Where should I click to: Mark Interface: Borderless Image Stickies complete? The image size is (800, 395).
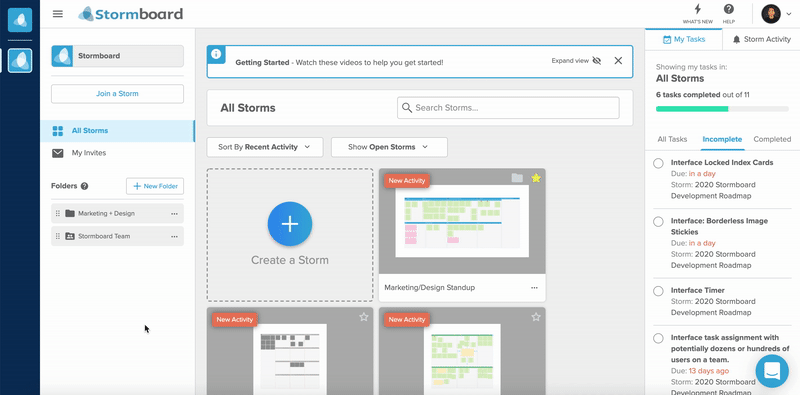click(658, 221)
